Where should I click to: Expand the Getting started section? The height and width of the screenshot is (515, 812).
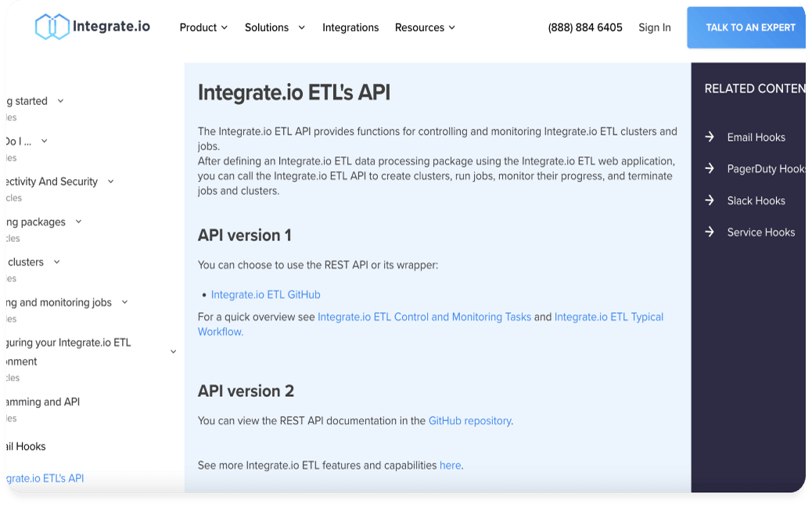(x=61, y=100)
